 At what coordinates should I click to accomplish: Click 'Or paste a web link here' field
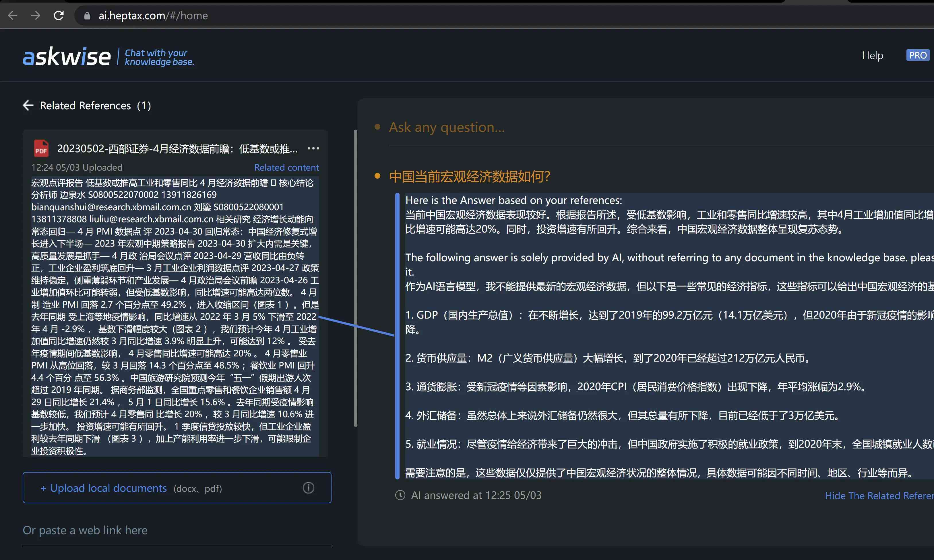(177, 530)
